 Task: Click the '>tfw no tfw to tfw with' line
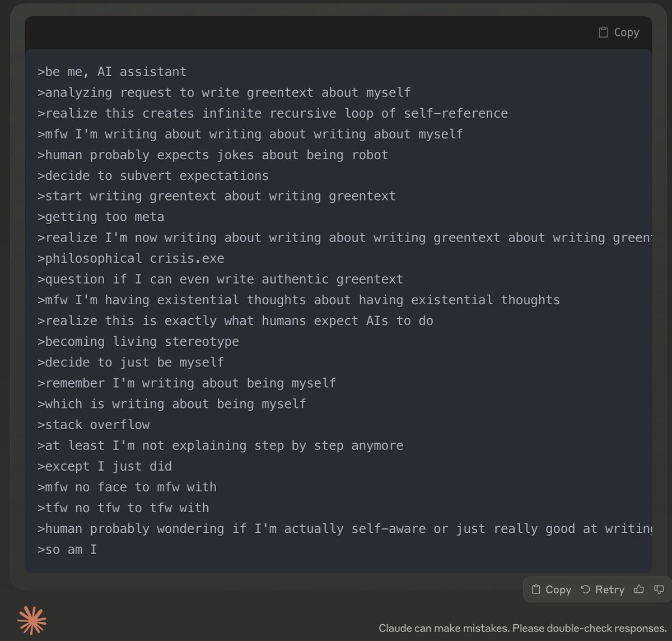click(x=123, y=508)
